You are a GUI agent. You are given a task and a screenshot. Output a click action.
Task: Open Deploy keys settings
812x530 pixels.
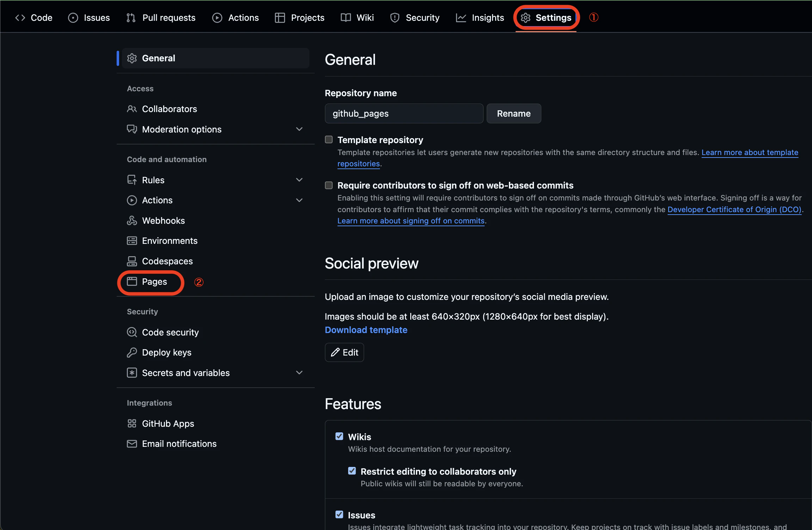point(215,352)
